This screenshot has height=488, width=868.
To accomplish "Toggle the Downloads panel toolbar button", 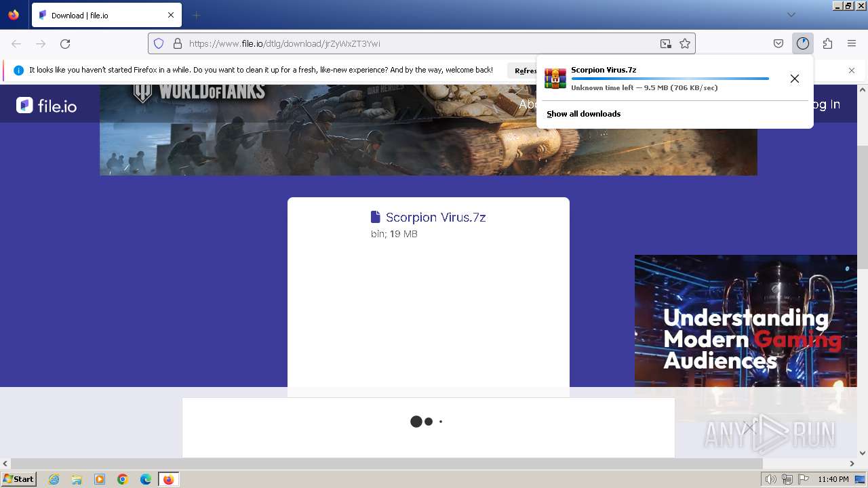I will (x=803, y=43).
